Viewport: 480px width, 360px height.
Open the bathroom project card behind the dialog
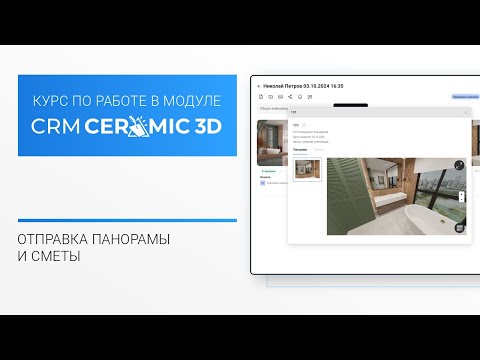click(272, 143)
